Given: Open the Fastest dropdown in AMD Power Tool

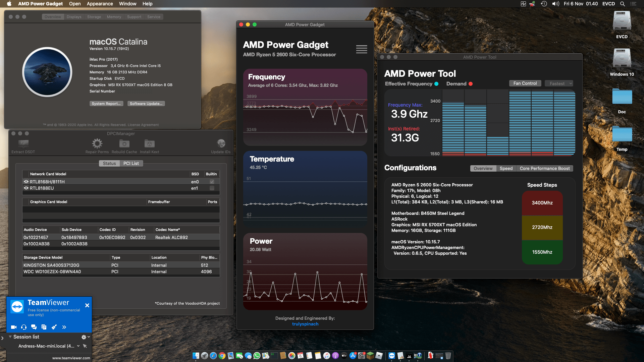Looking at the screenshot, I should point(559,83).
